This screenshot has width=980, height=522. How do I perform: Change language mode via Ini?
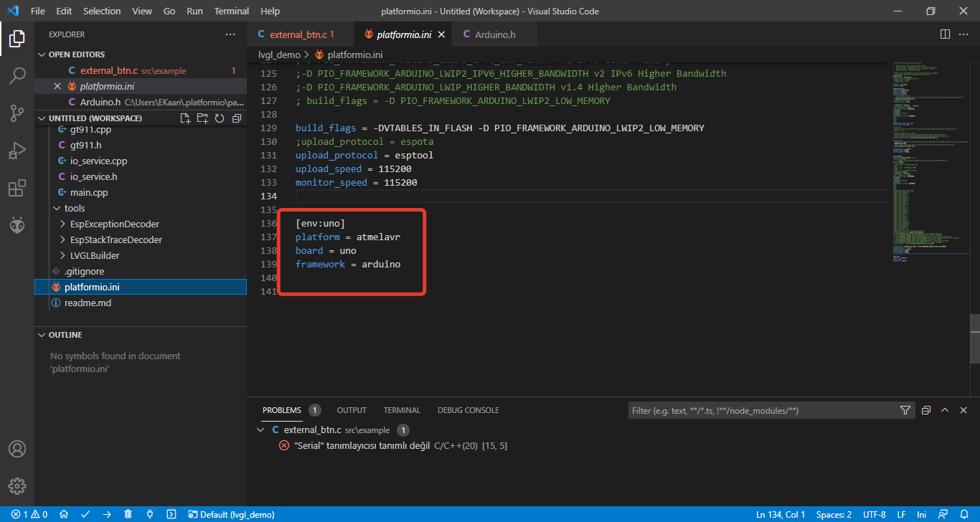(x=922, y=514)
